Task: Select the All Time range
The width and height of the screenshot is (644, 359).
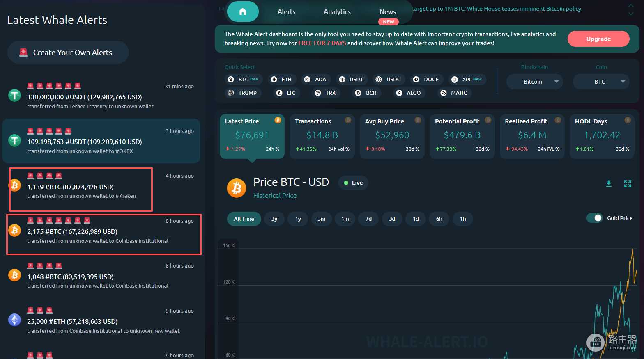Action: point(244,219)
